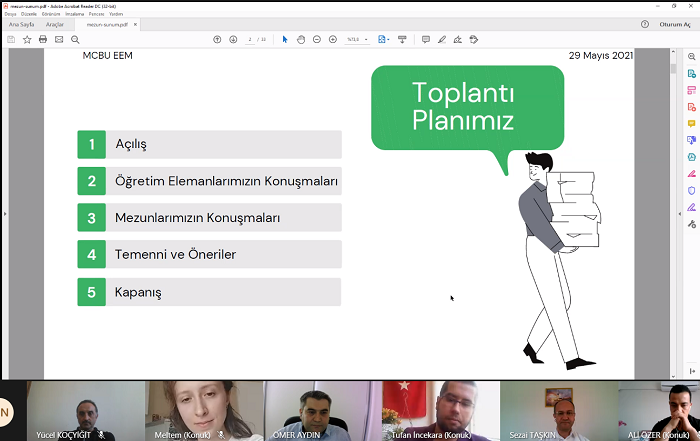Click the zoom out minus icon
The height and width of the screenshot is (441, 700).
tap(317, 39)
